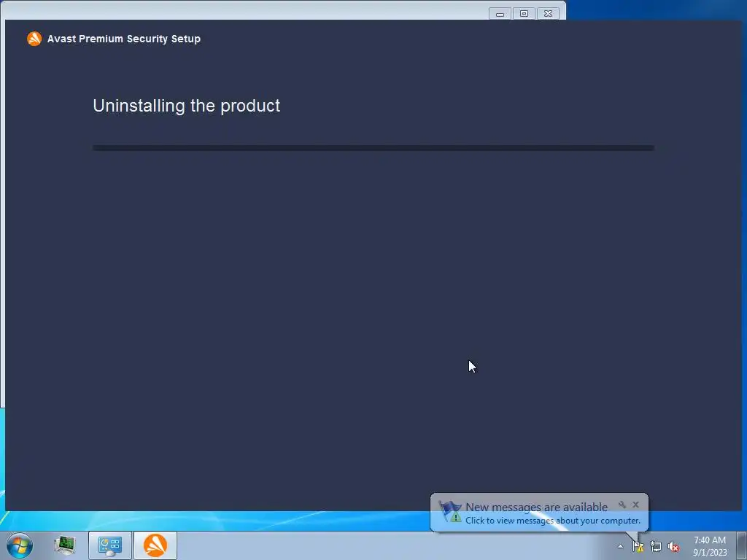Close the notification balloon
Viewport: 747px width, 560px height.
635,505
